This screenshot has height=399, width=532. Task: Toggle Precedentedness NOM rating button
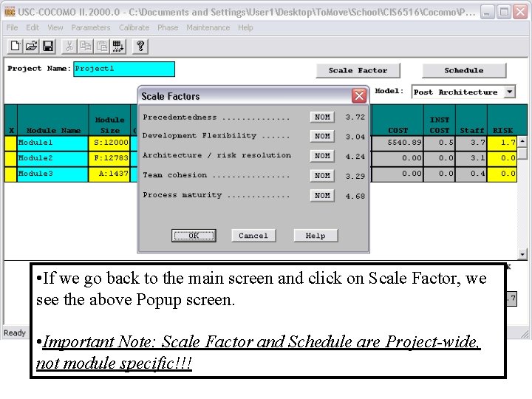[322, 117]
